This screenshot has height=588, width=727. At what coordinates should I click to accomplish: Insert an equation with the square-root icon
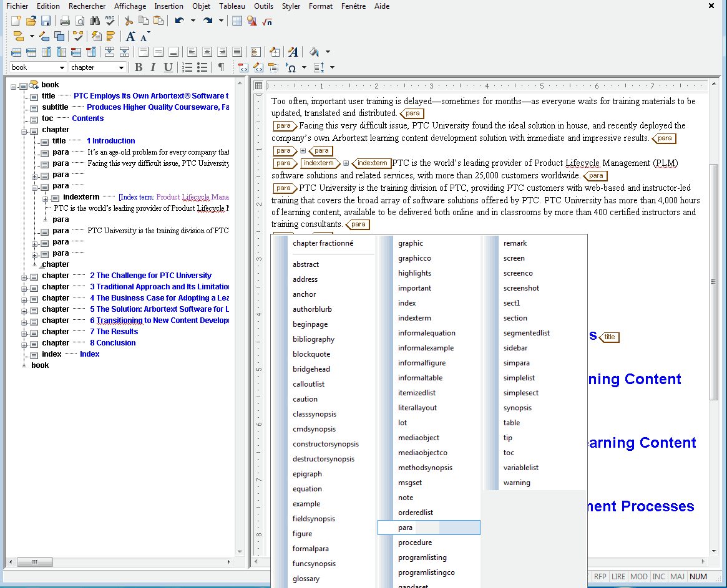point(267,21)
